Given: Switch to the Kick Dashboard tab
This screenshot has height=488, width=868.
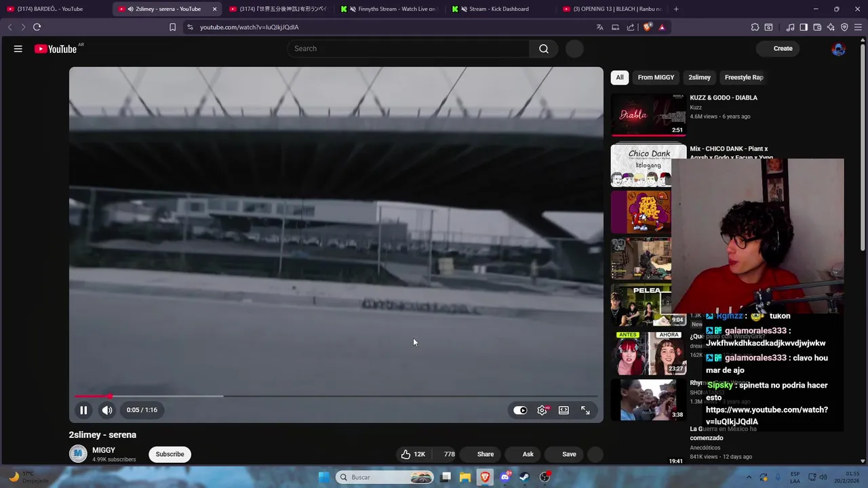Looking at the screenshot, I should click(x=500, y=9).
